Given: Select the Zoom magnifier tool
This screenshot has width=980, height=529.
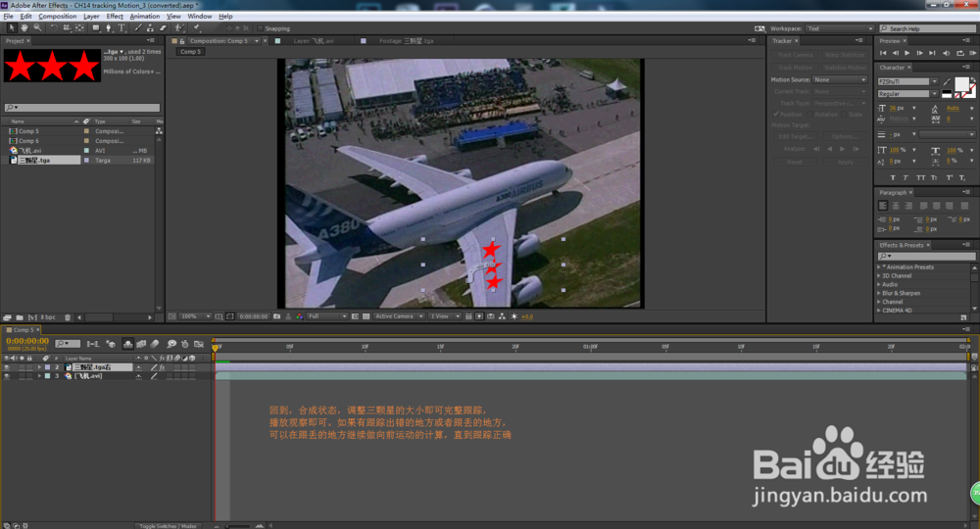Looking at the screenshot, I should pyautogui.click(x=37, y=28).
